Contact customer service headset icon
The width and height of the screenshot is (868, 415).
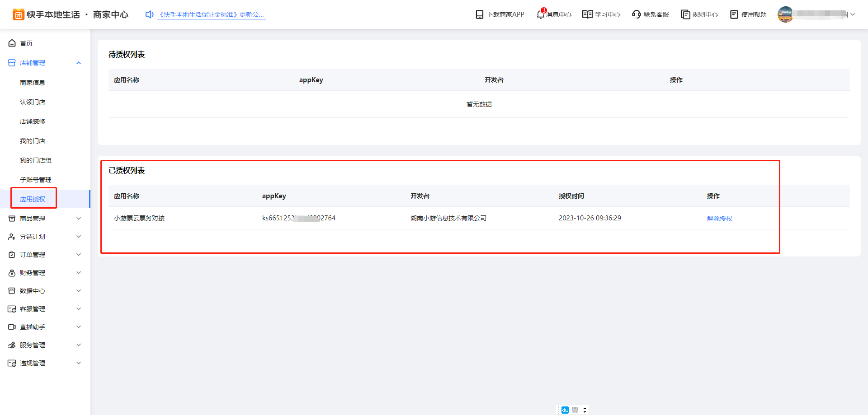tap(637, 14)
